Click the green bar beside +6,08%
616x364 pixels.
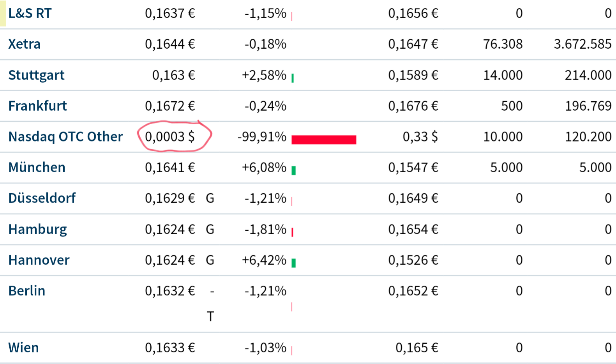(x=294, y=170)
